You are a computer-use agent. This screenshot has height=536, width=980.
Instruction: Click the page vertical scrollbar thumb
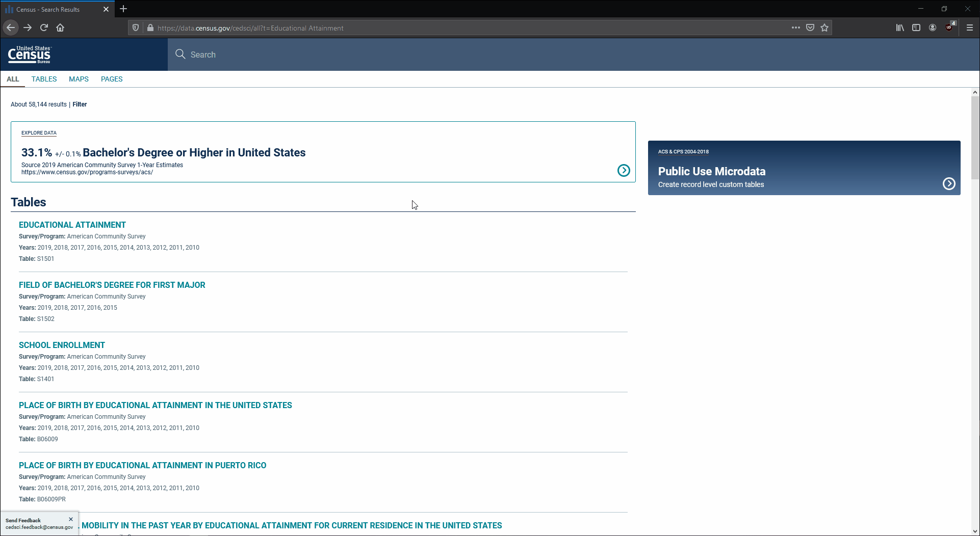(x=975, y=138)
